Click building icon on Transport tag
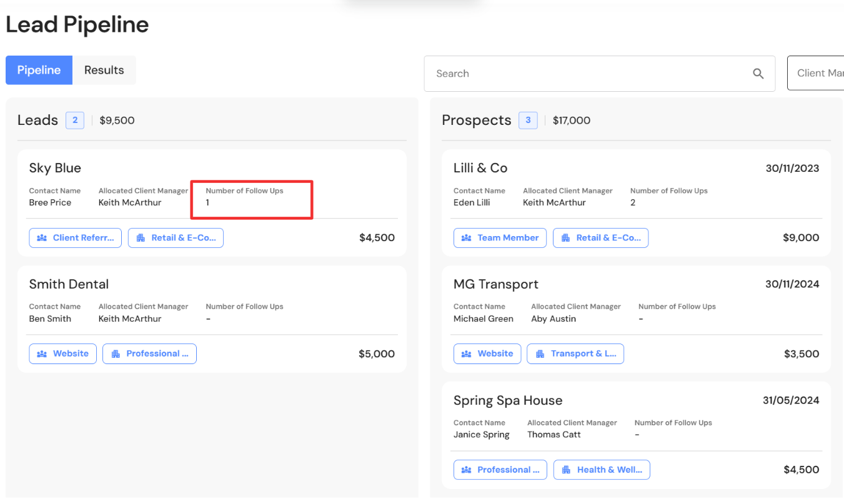844x504 pixels. point(540,354)
